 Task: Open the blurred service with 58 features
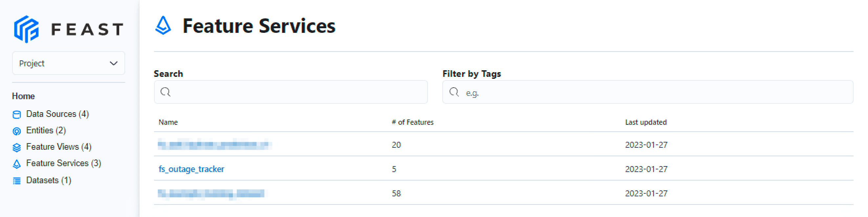tap(211, 194)
